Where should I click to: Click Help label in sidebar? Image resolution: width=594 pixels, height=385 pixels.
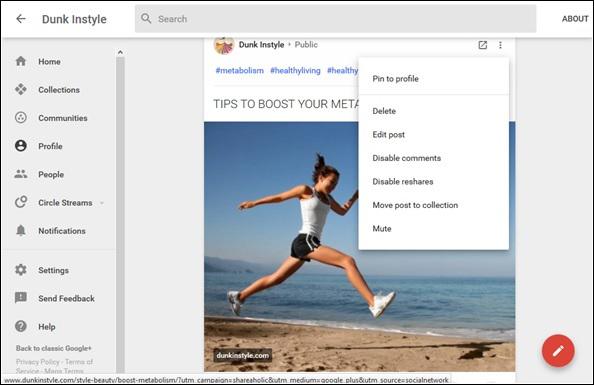tap(47, 327)
